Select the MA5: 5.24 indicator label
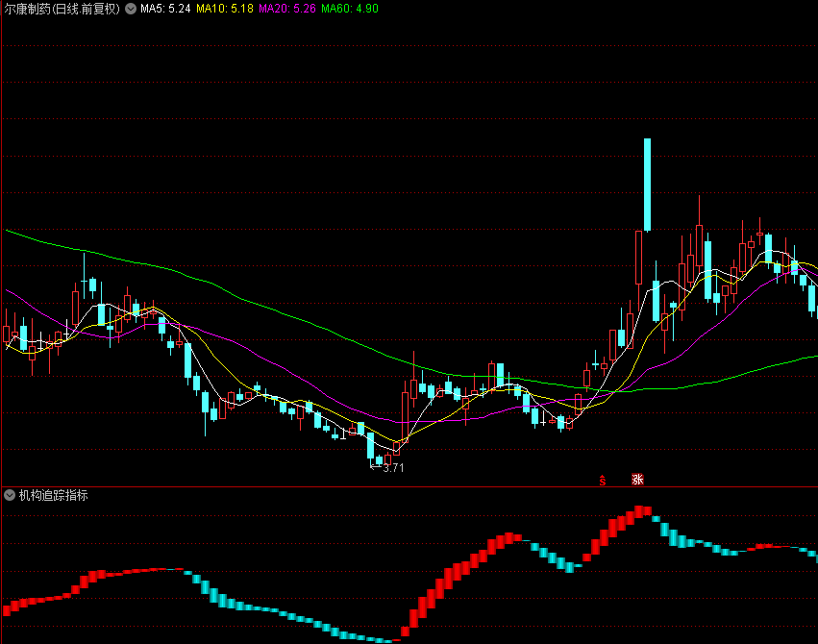 [165, 9]
